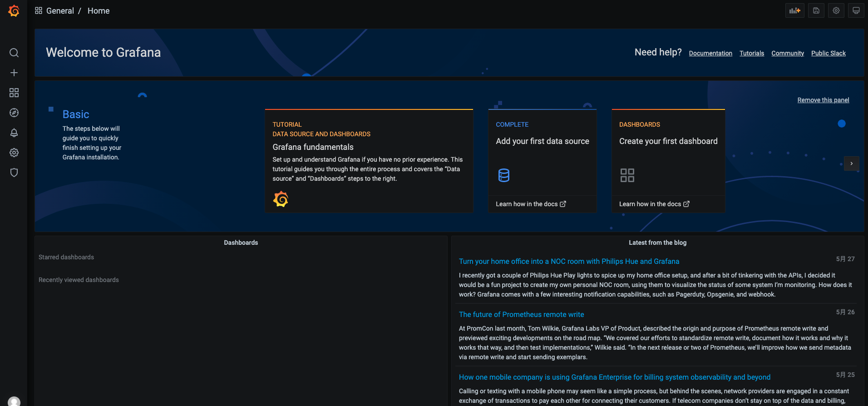Click the Add panel toolbar icon
The height and width of the screenshot is (406, 868).
click(x=795, y=10)
